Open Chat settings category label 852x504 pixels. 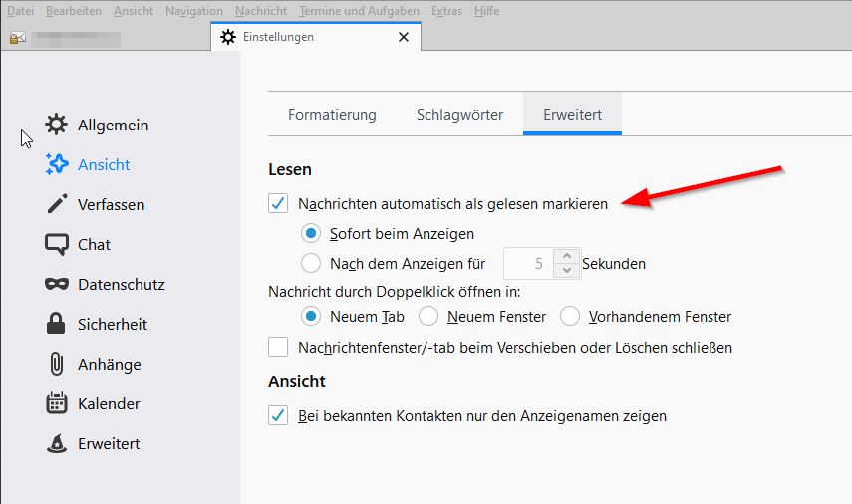coord(94,245)
